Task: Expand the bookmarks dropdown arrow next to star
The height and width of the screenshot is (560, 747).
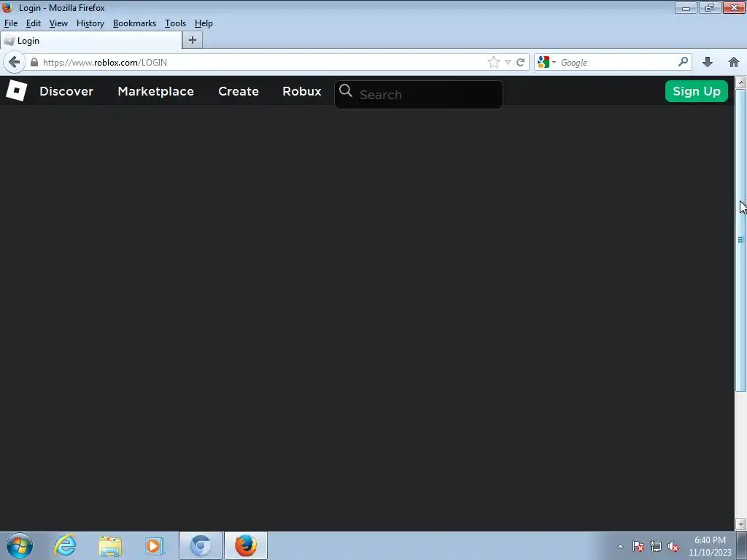Action: (x=508, y=63)
